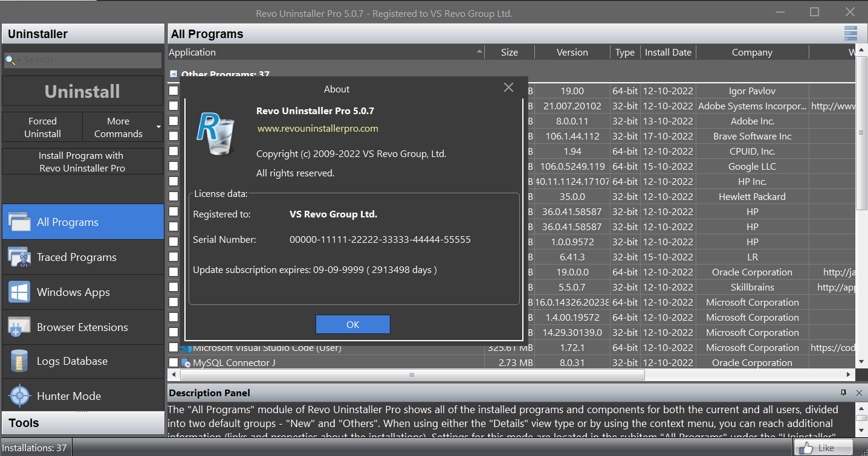Collapse the Other Programs group

pyautogui.click(x=173, y=75)
